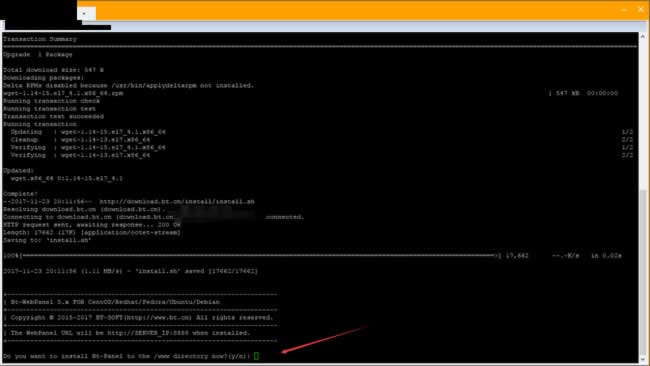Click the 'Saving to: install.sh' line
Screen dimensions: 650x366
point(47,240)
